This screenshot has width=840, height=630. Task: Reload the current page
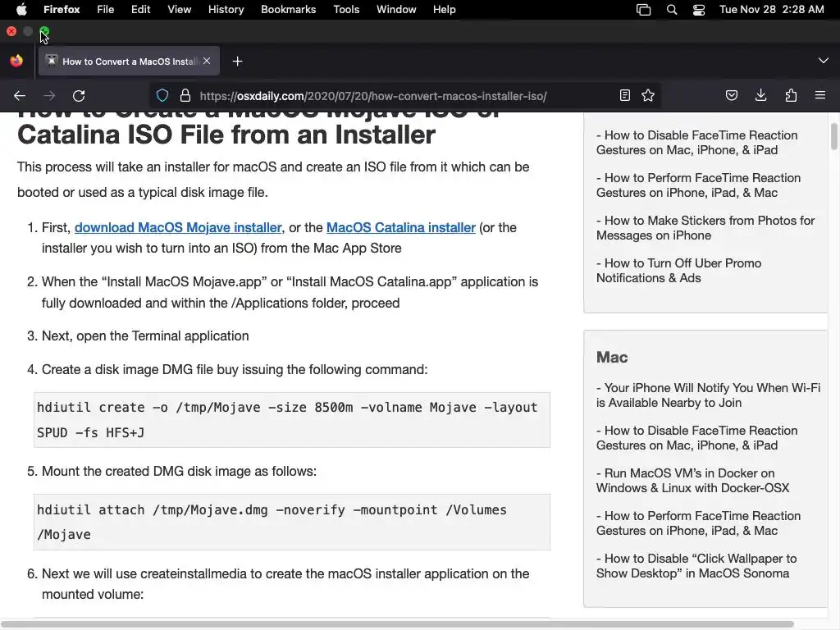[79, 96]
